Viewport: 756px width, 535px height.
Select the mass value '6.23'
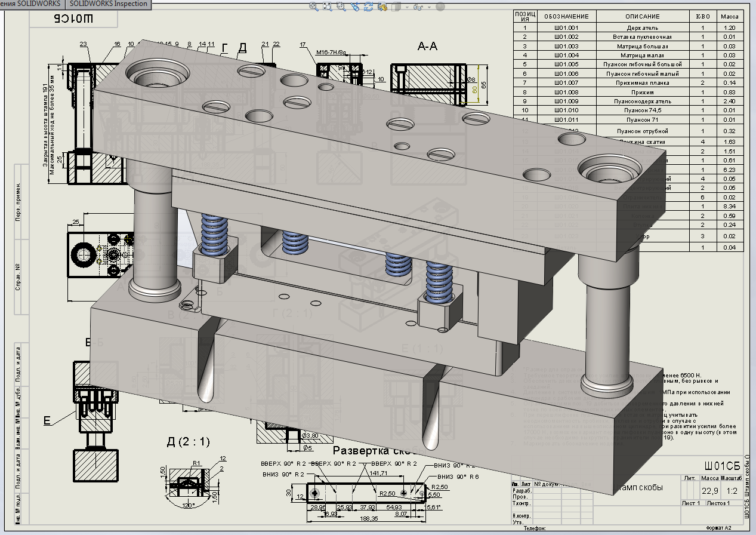[x=729, y=170]
